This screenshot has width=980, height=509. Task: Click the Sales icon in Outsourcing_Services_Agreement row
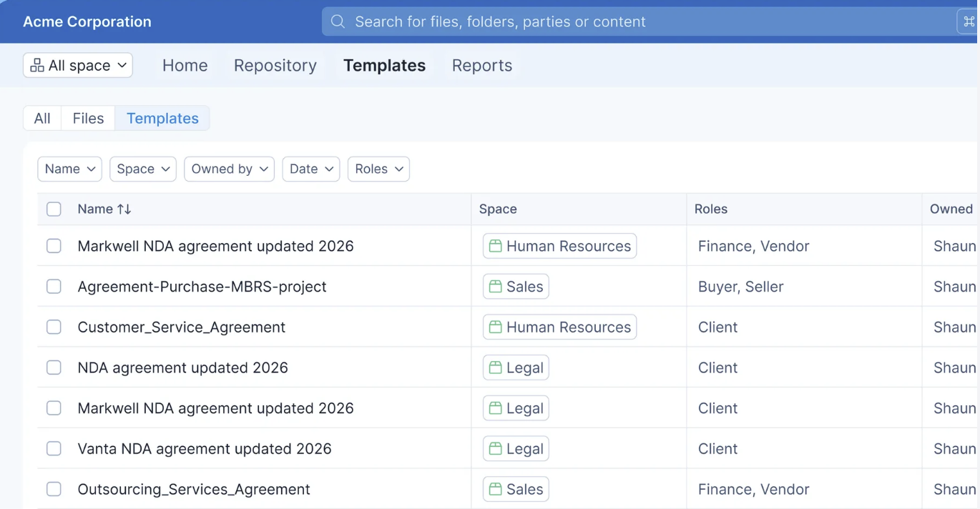(495, 490)
